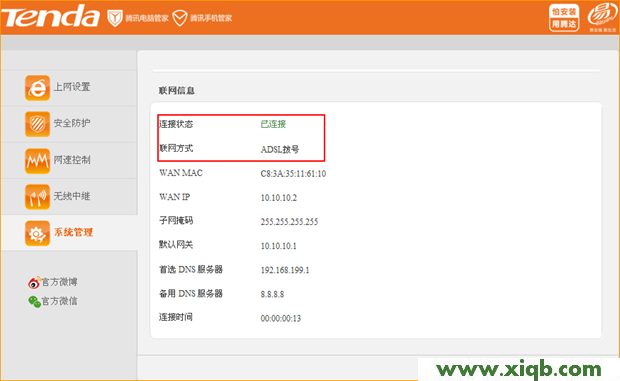Open 腾讯电脑管家 shield icon
The height and width of the screenshot is (381, 620).
115,18
